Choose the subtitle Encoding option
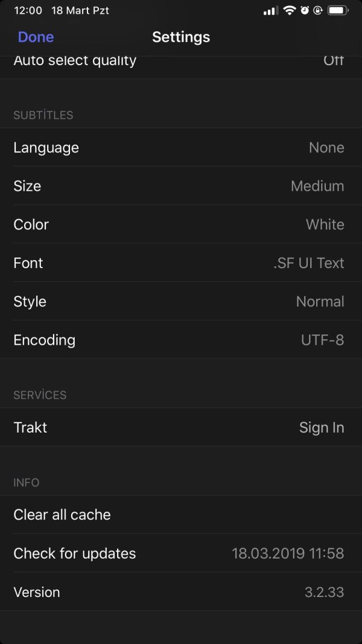 [181, 340]
